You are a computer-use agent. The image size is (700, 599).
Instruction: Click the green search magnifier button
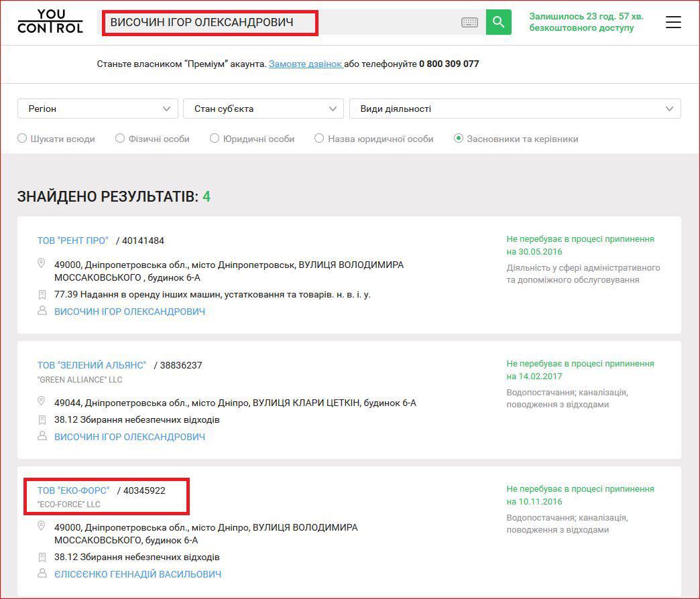pos(498,22)
